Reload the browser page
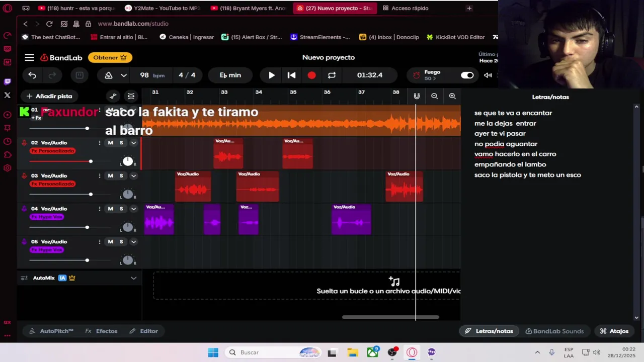The width and height of the screenshot is (644, 362). [49, 24]
